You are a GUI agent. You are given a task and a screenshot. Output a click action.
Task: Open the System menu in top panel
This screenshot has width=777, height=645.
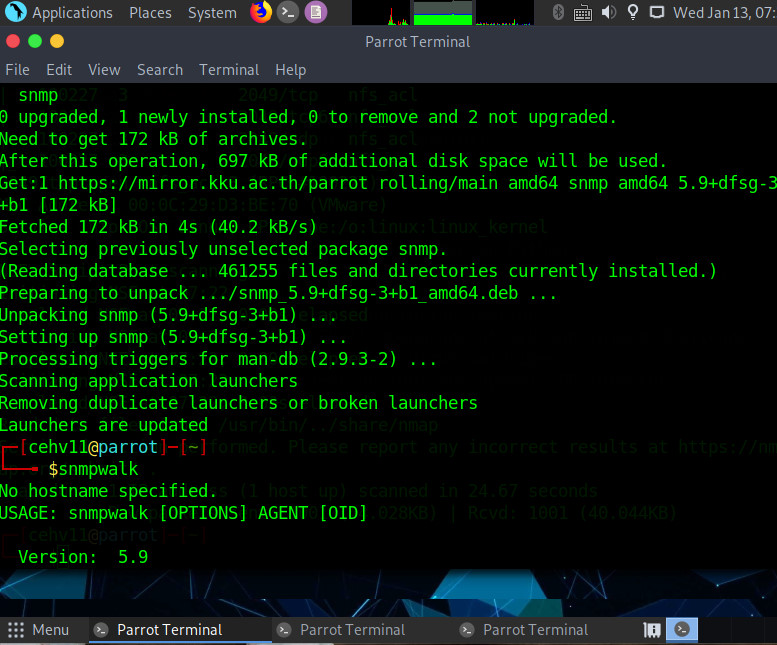[212, 13]
